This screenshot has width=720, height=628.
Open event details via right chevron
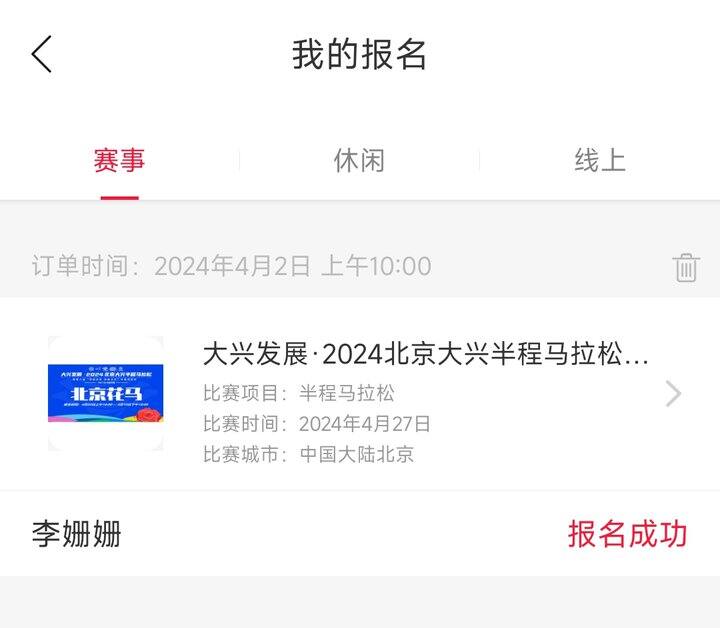(x=673, y=394)
